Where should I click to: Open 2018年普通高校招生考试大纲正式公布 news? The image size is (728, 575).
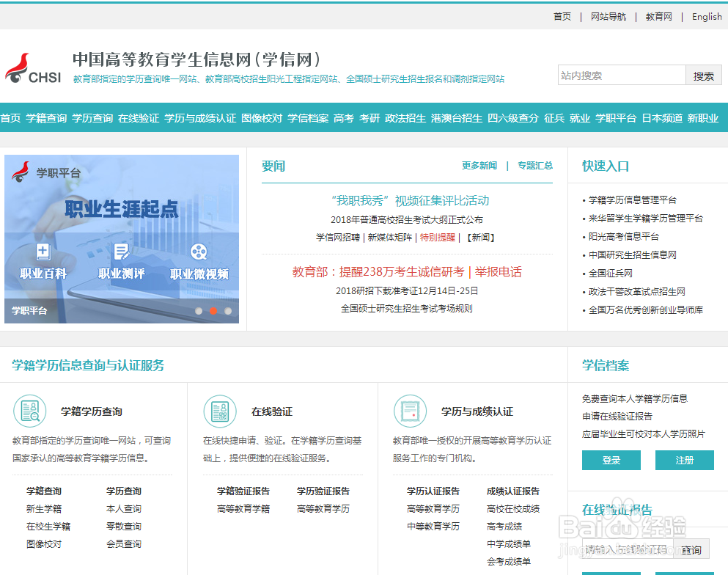(407, 220)
